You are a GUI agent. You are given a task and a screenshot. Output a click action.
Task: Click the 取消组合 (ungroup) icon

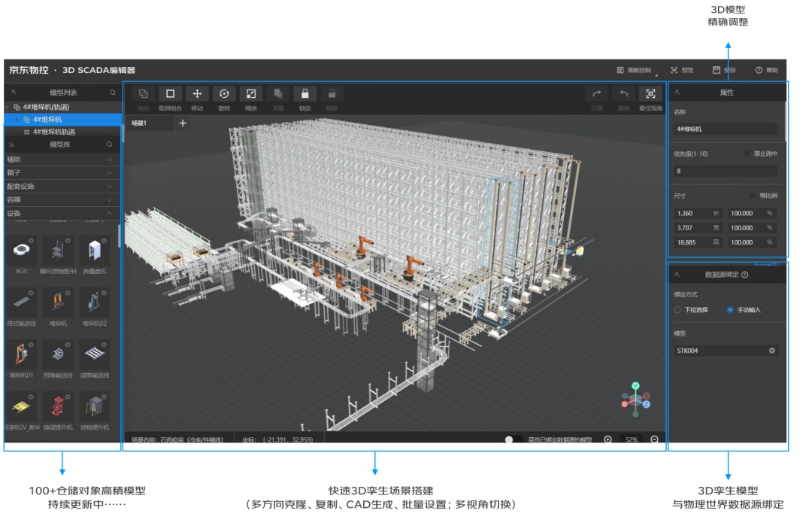(171, 94)
